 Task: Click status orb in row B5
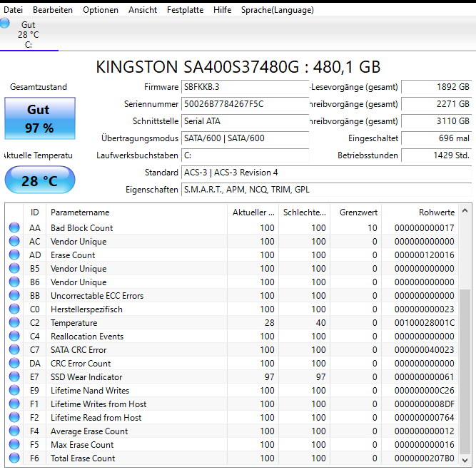click(x=14, y=268)
